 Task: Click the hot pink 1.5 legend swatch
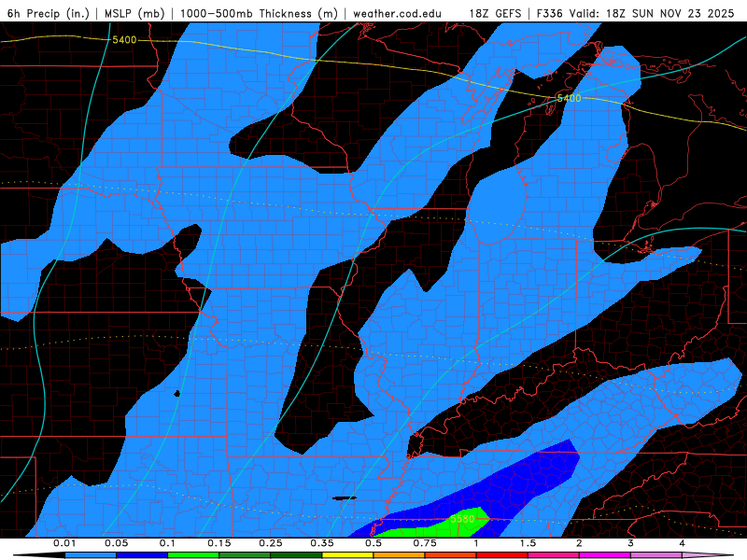pyautogui.click(x=554, y=555)
